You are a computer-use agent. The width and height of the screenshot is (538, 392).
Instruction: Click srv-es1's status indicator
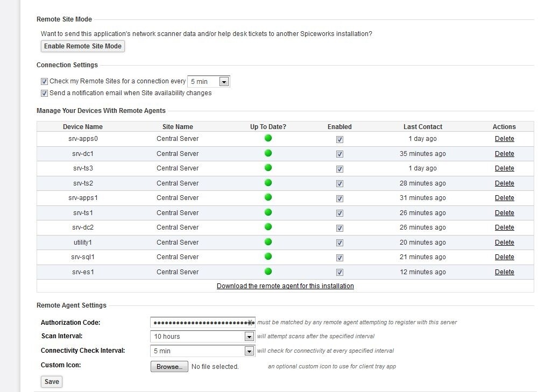(x=267, y=272)
